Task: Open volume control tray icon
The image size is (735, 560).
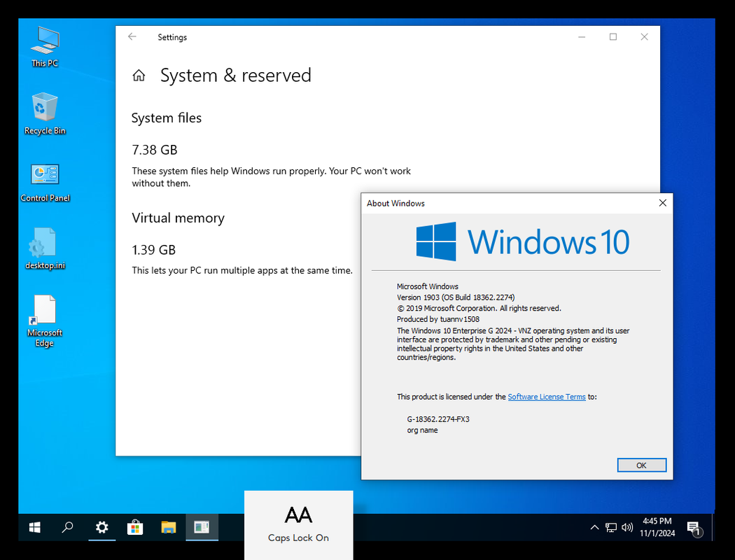Action: tap(627, 528)
